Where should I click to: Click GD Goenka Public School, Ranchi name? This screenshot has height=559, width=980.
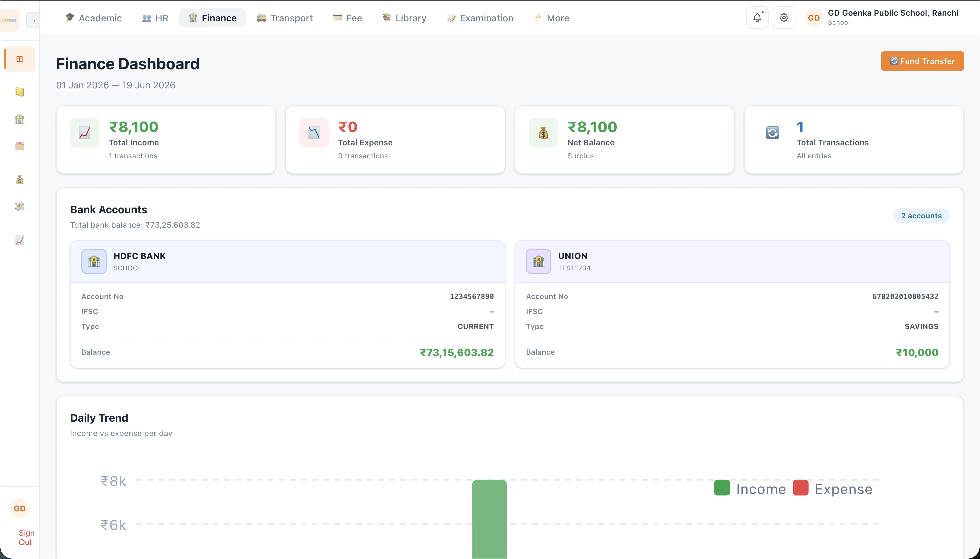pyautogui.click(x=893, y=13)
